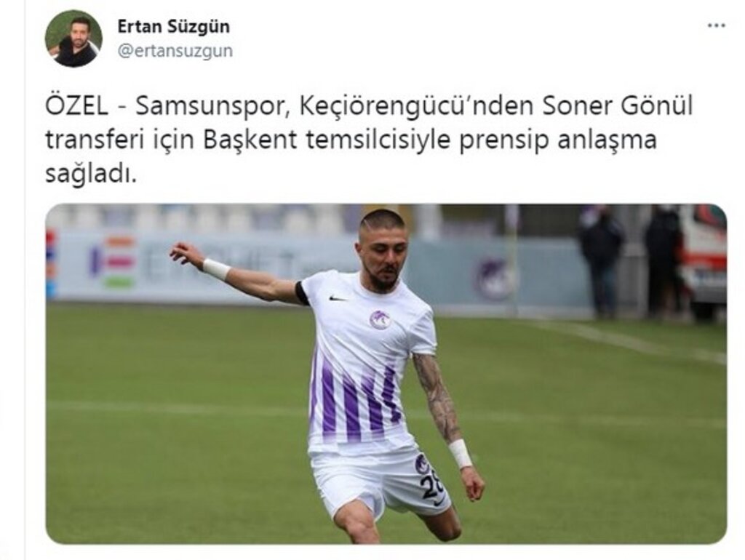The width and height of the screenshot is (745, 560).
Task: Open the @ertansuzgun handle link
Action: 175,51
